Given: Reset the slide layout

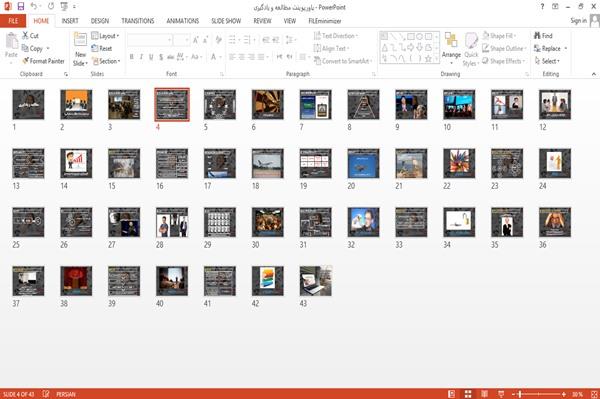Looking at the screenshot, I should coord(102,48).
